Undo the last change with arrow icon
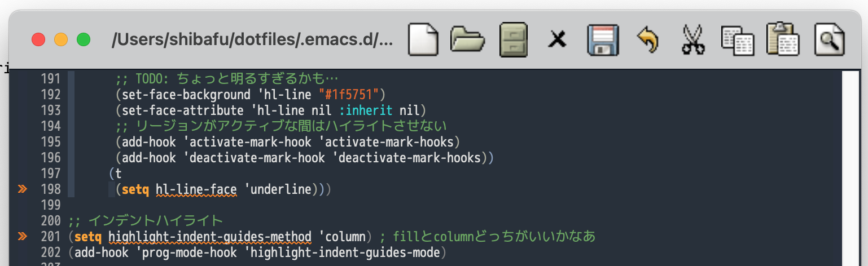 pyautogui.click(x=648, y=40)
